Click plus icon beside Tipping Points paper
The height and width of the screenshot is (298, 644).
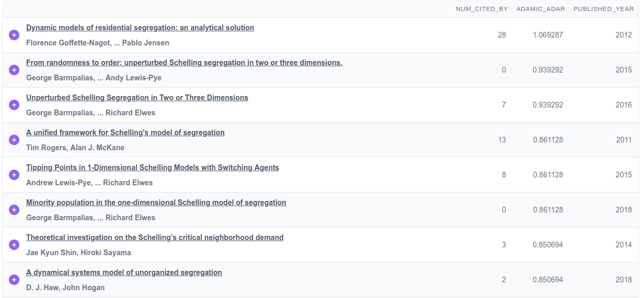[x=14, y=175]
